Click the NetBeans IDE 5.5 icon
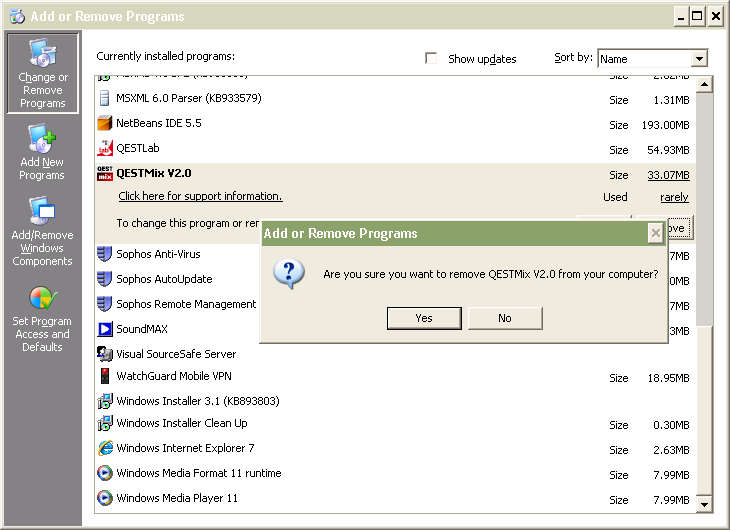The width and height of the screenshot is (730, 530). pyautogui.click(x=105, y=124)
